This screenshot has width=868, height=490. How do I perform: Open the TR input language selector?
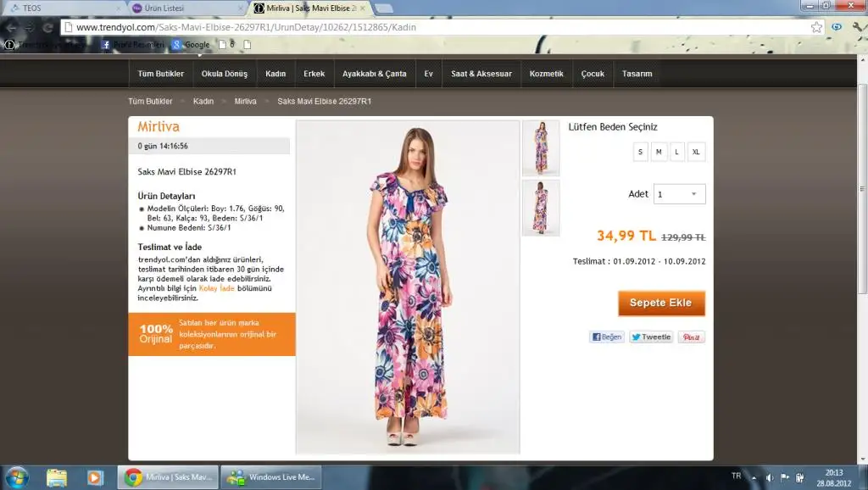736,476
